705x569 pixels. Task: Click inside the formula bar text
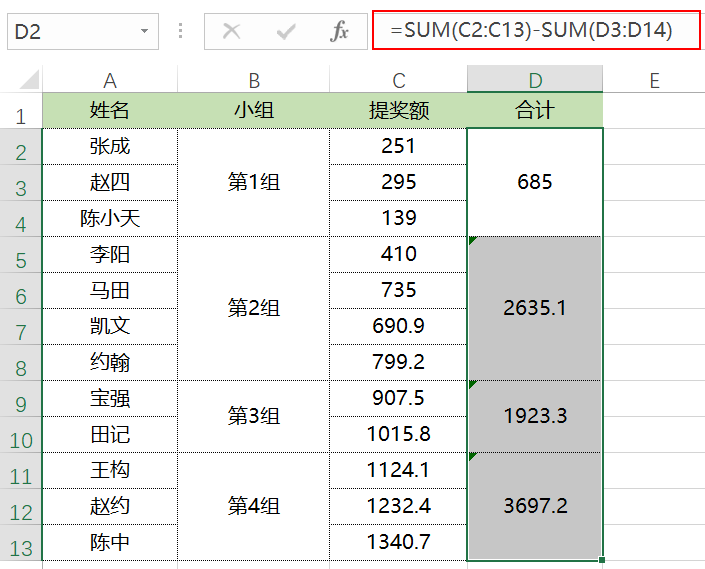pyautogui.click(x=536, y=31)
